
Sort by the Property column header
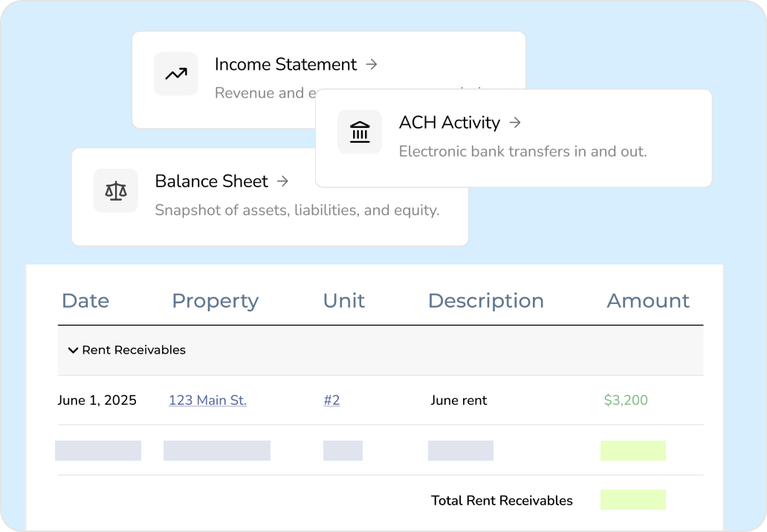tap(216, 301)
